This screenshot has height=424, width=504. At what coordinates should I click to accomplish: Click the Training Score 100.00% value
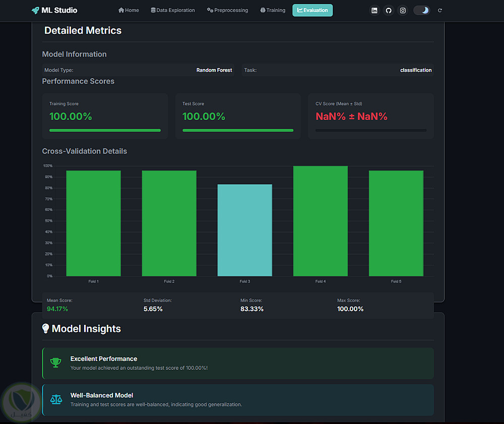[x=71, y=116]
